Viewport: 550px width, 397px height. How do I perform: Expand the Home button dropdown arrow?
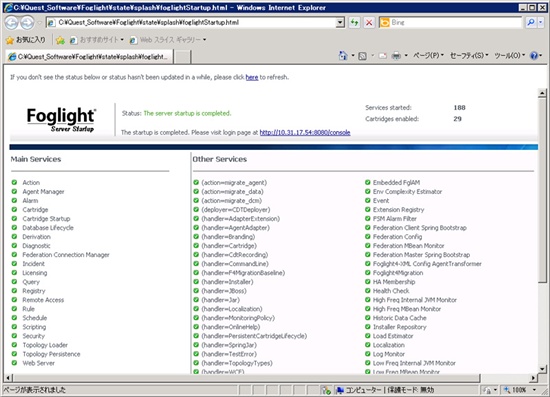coord(353,56)
